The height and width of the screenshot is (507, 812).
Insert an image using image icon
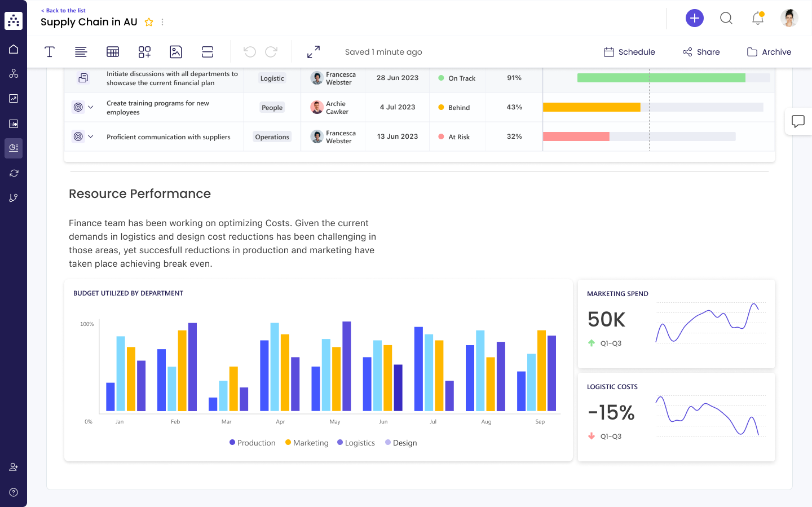point(176,52)
